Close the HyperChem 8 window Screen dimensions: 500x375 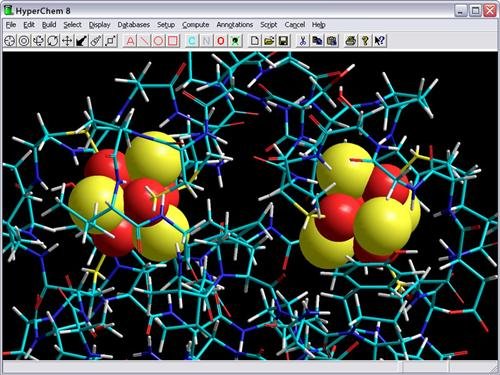490,11
